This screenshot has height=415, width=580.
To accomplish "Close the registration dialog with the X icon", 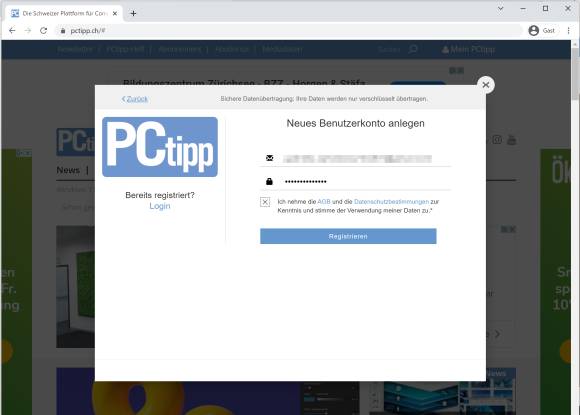I will click(486, 85).
